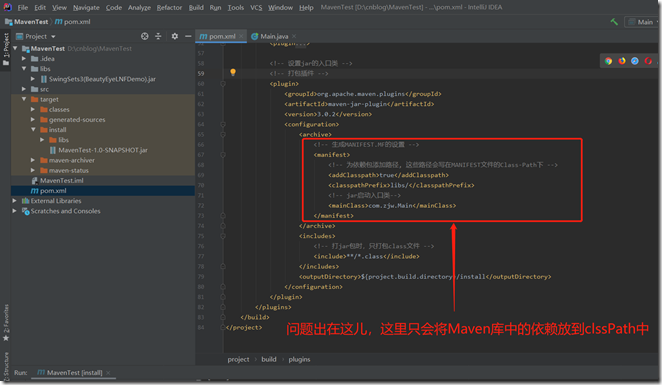Expand the libs folder under install
Viewport: 662px width, 385px height.
click(x=42, y=140)
